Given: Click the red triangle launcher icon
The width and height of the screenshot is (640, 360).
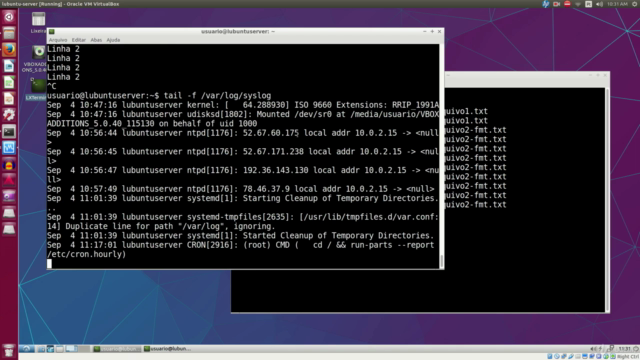Looking at the screenshot, I should point(9,180).
